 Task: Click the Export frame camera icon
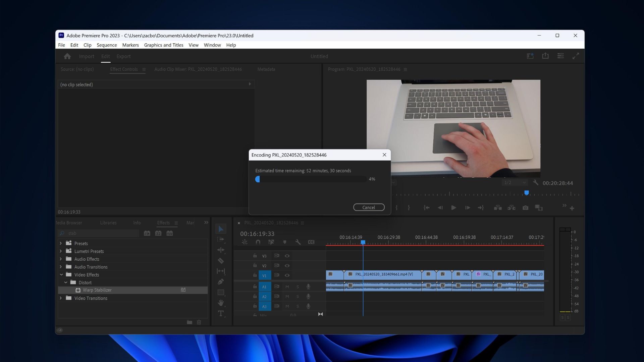(x=526, y=208)
